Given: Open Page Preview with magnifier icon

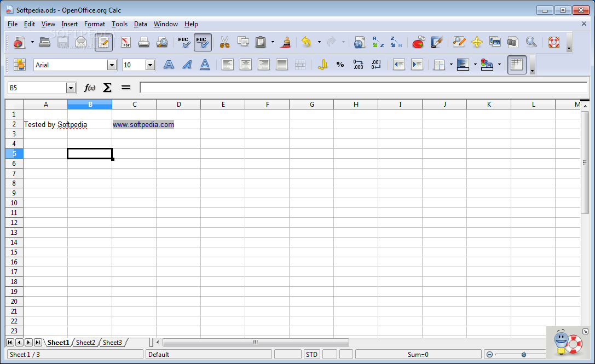Looking at the screenshot, I should coord(162,42).
